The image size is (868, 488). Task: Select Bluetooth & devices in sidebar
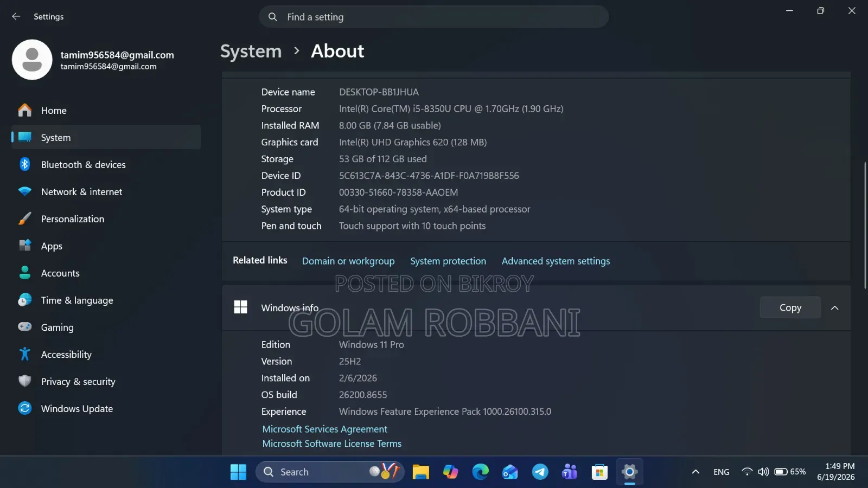[106, 164]
